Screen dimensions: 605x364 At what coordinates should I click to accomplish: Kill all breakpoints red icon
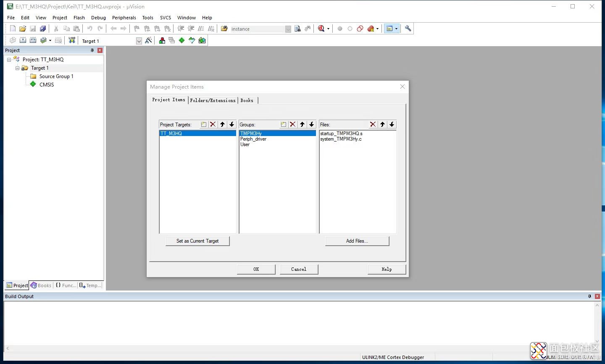tap(371, 29)
